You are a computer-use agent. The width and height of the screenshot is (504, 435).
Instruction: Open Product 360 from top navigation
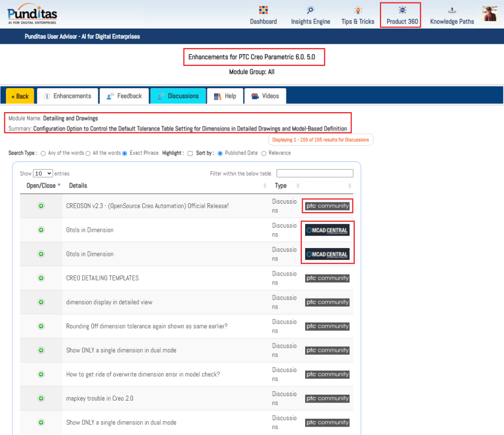coord(402,15)
